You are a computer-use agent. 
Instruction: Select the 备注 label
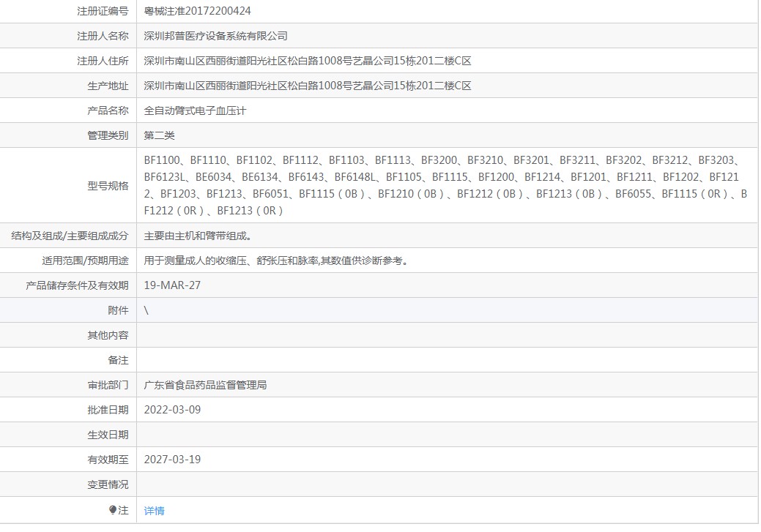[118, 360]
